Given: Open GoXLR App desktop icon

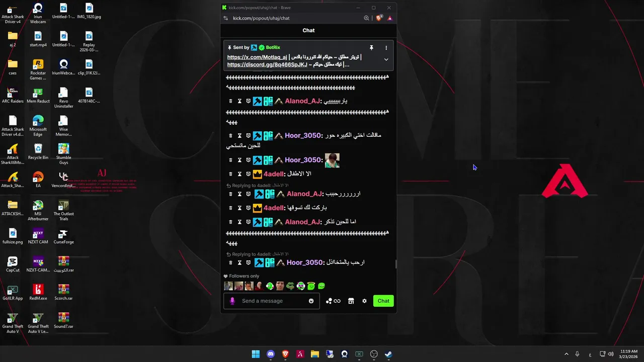Looking at the screenshot, I should pos(13,292).
